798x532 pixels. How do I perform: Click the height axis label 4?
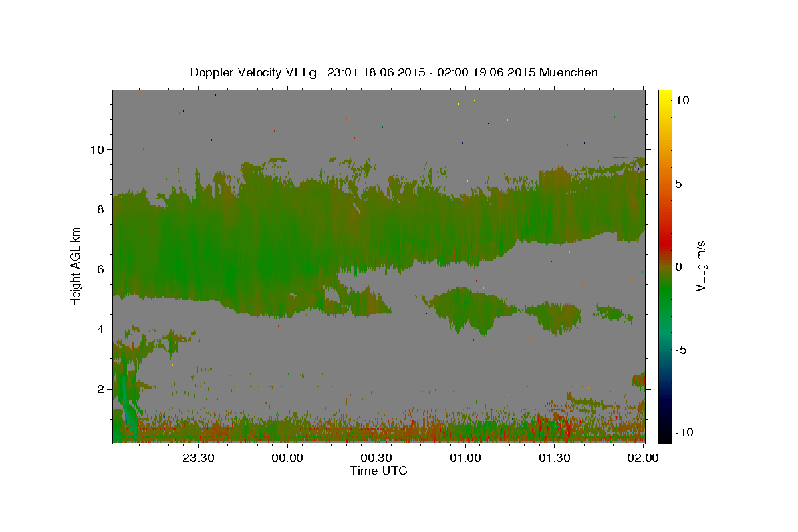tap(101, 329)
